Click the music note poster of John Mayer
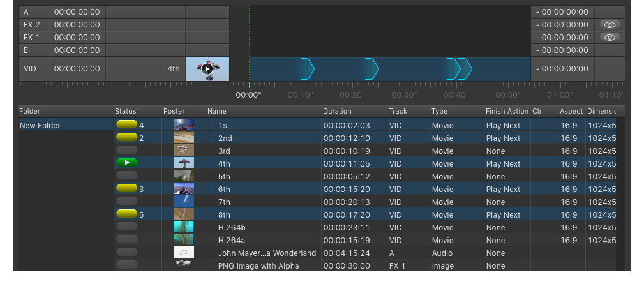Screen dimensions: 644x284 (x=184, y=252)
